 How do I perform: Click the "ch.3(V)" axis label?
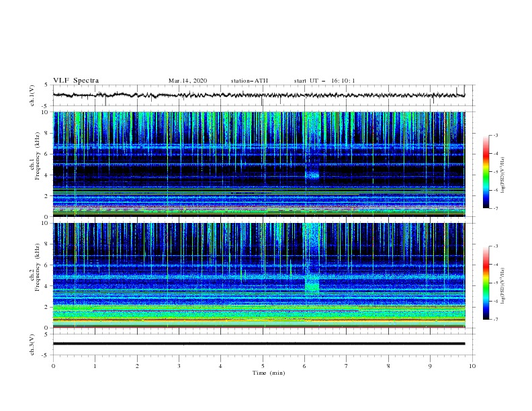[x=32, y=345]
